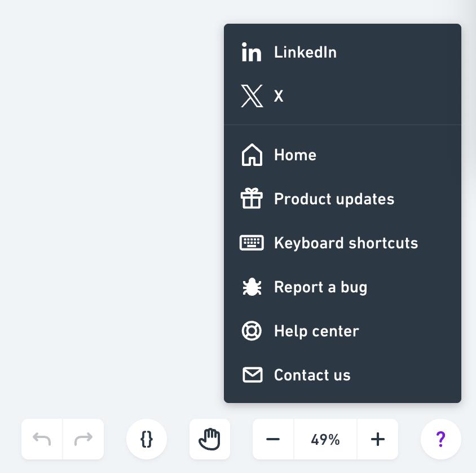Click the keyboard icon in menu

[x=252, y=243]
